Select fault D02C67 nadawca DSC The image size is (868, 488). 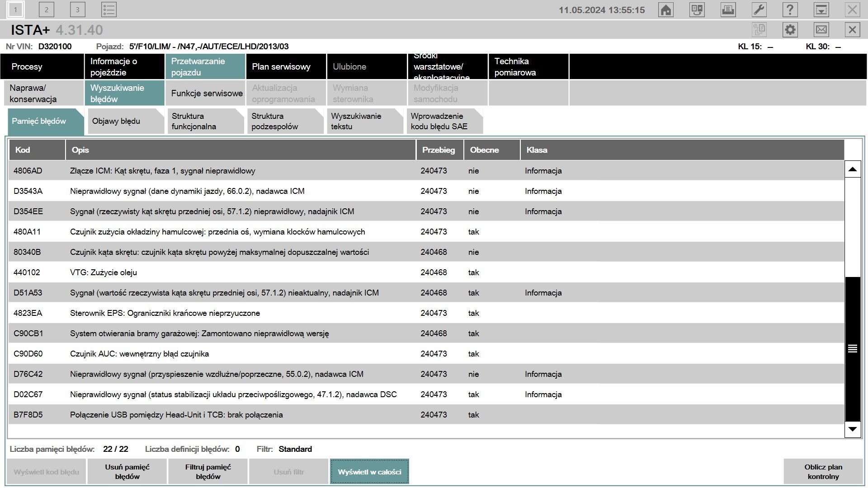click(426, 394)
